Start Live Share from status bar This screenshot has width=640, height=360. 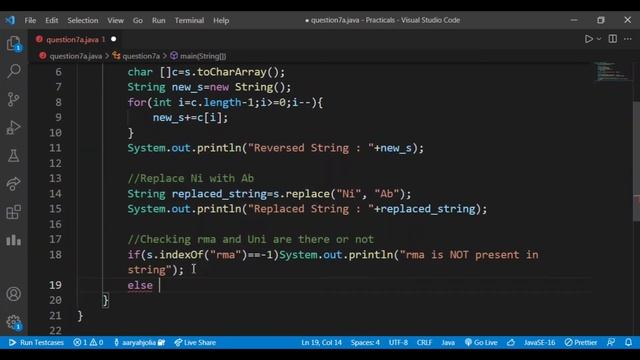(x=195, y=342)
